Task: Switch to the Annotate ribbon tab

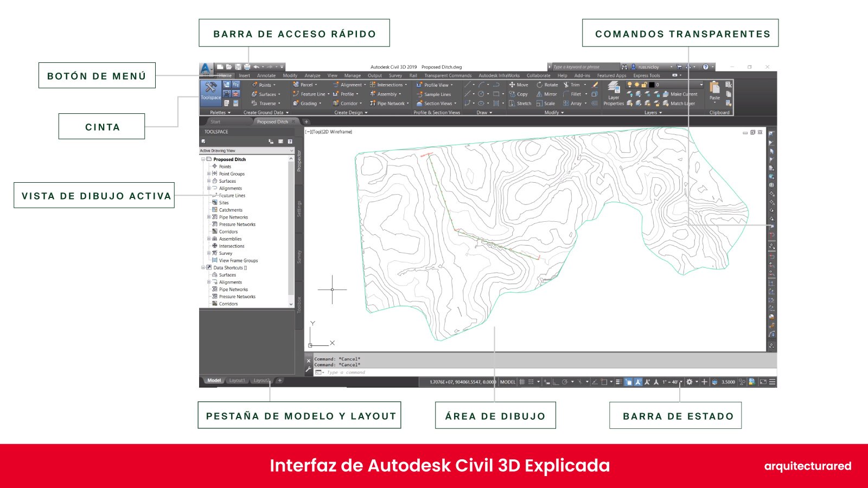Action: tap(266, 75)
